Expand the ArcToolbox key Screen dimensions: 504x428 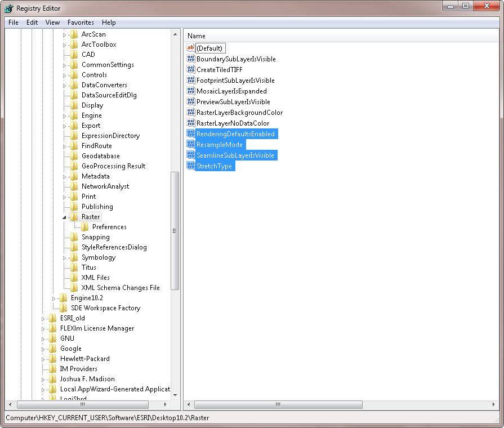pyautogui.click(x=64, y=45)
